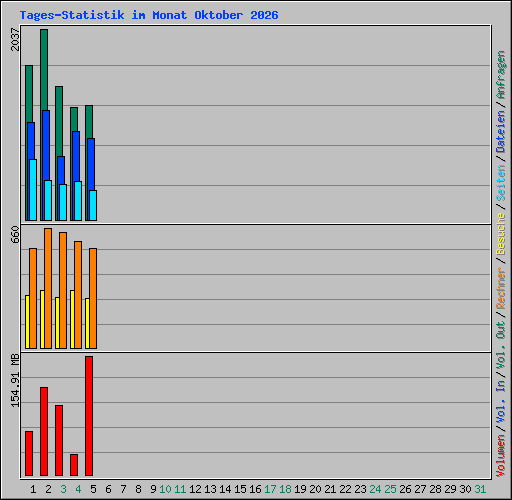Image resolution: width=512 pixels, height=500 pixels.
Task: Click the '660' axis maximum label
Action: coord(15,234)
